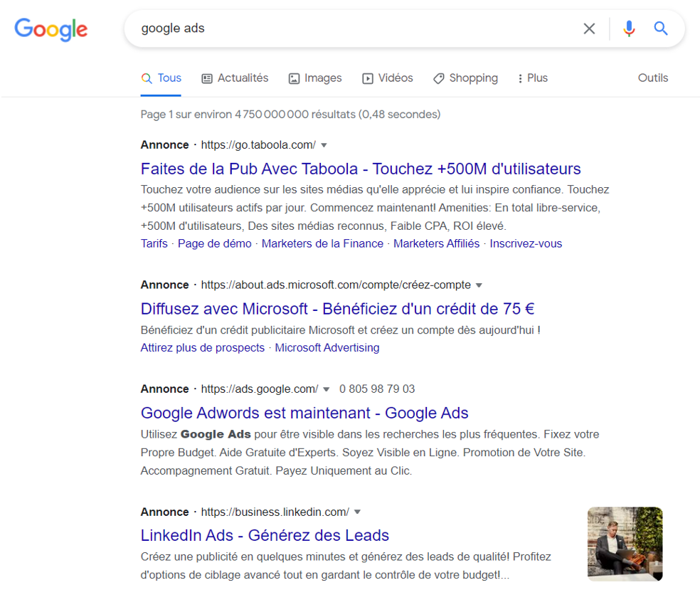Open the Page de démo sitelink
The width and height of the screenshot is (700, 612).
tap(215, 243)
